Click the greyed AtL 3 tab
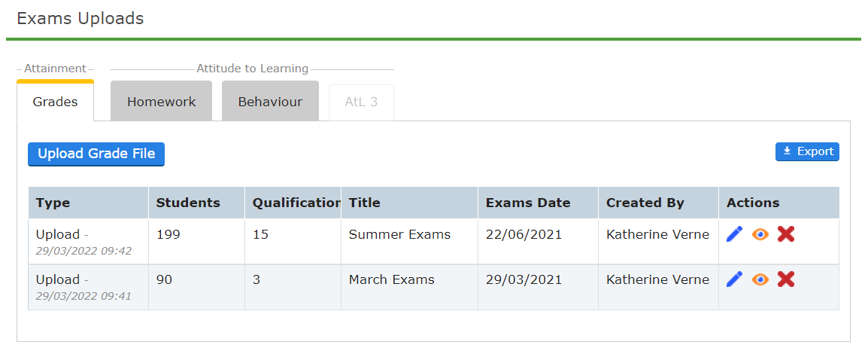 click(361, 102)
